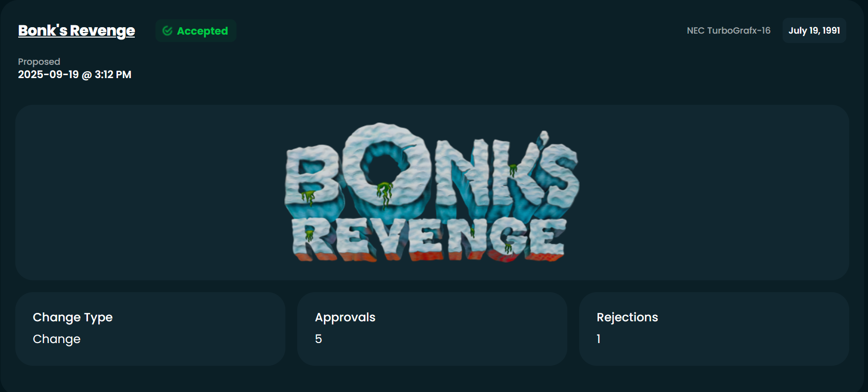Click the Rejections heading
Image resolution: width=868 pixels, height=392 pixels.
(627, 317)
